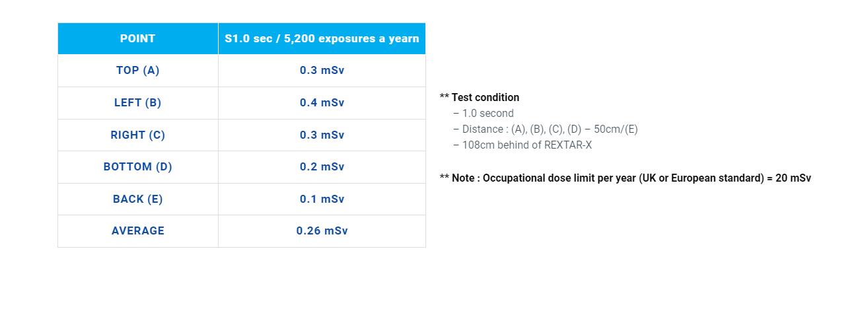868x321 pixels.
Task: Select the LEFT (B) row label
Action: coord(137,102)
